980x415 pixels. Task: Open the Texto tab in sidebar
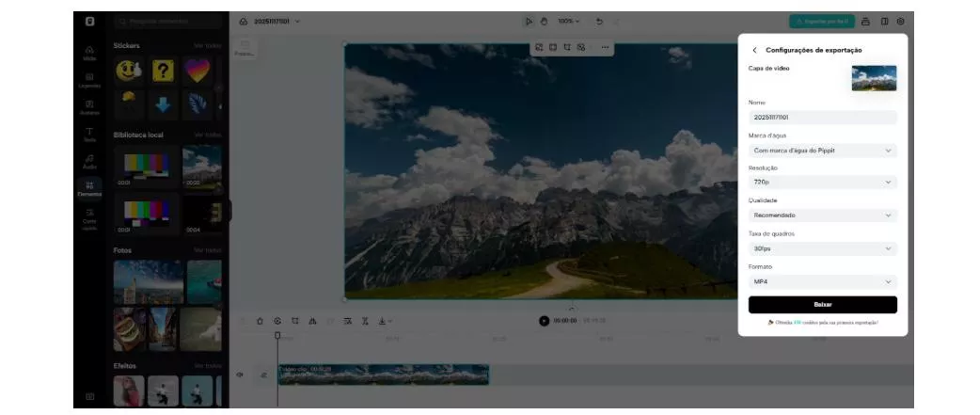click(x=89, y=135)
